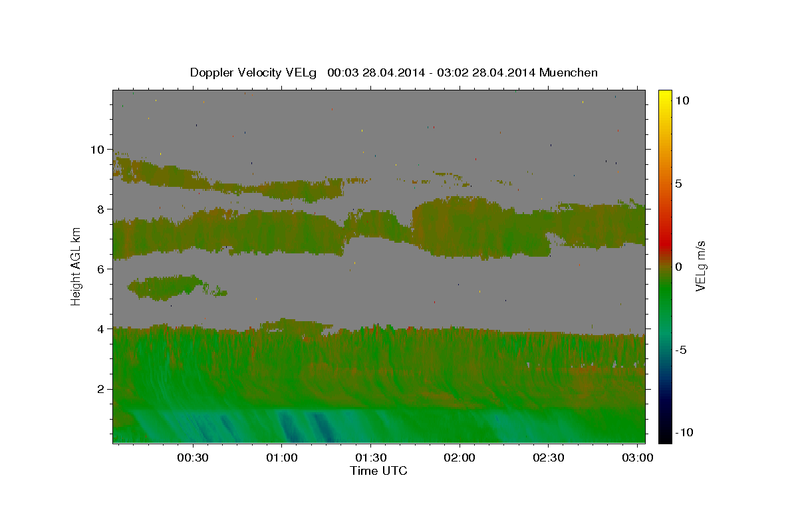Click the 'VELg m/s' colorbar label
Viewport: 798px width, 532px height.
point(700,266)
